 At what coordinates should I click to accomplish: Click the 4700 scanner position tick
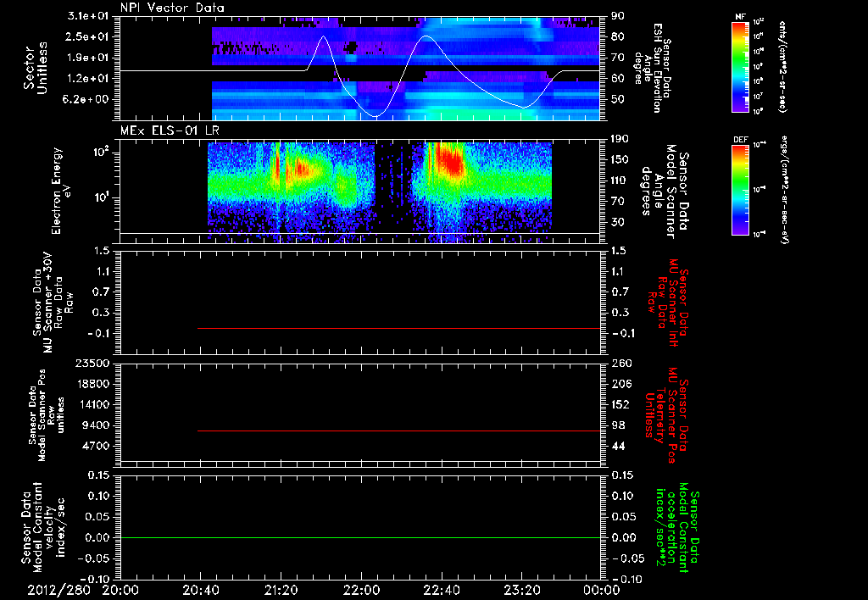click(96, 446)
